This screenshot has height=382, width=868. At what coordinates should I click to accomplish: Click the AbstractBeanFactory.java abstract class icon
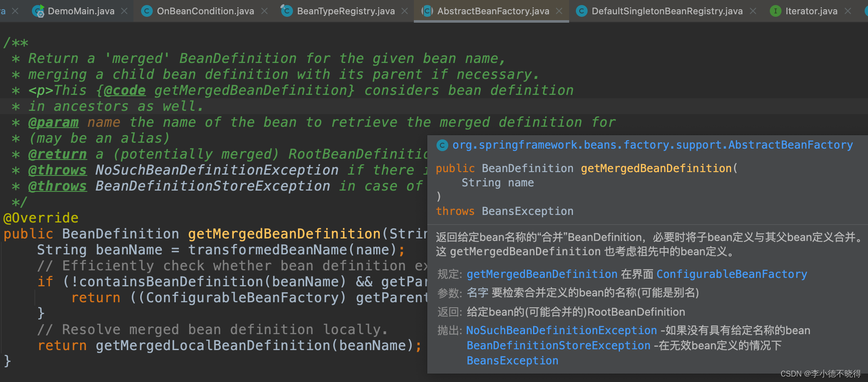point(427,11)
